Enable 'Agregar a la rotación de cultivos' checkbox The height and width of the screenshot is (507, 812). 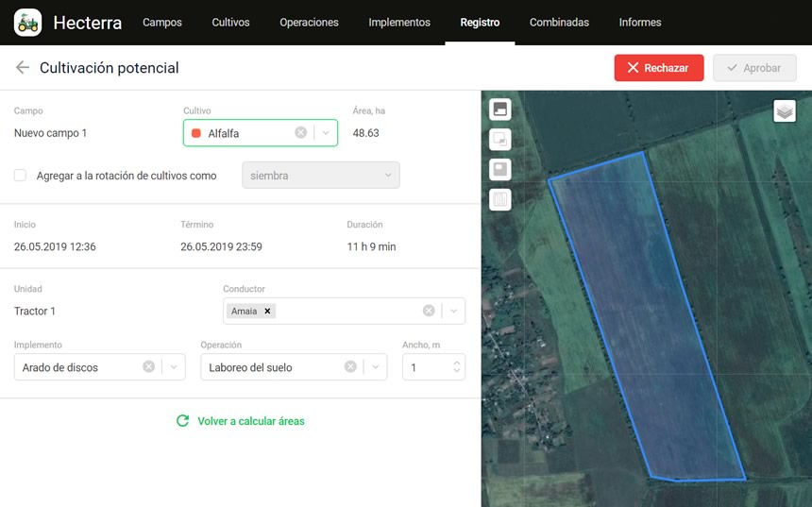point(20,176)
